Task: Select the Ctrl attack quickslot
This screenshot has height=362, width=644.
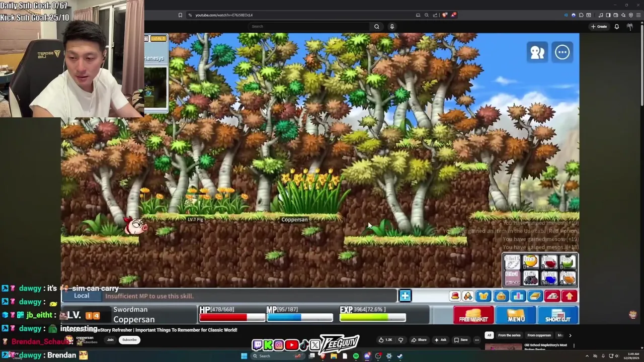Action: pos(512,278)
